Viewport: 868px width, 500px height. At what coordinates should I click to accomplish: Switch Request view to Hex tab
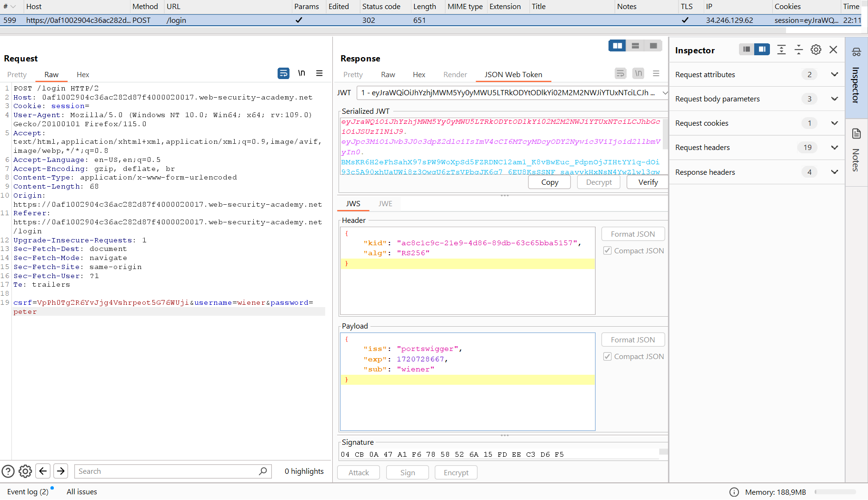pos(83,75)
